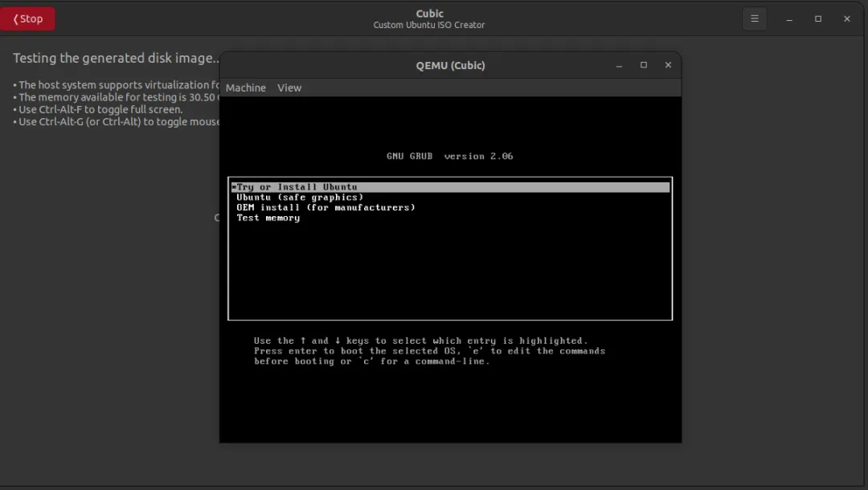868x490 pixels.
Task: Minimize the Cubic main window
Action: tap(789, 18)
